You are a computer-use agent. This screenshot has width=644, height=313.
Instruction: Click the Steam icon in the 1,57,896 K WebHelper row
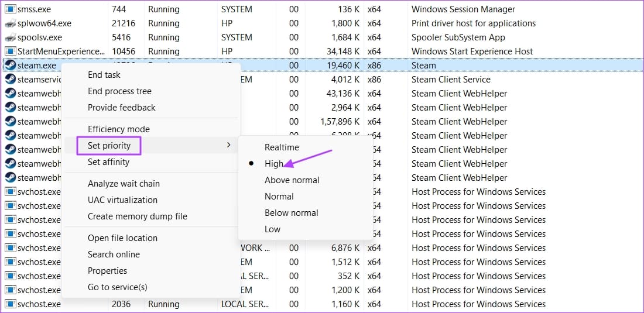pos(11,122)
